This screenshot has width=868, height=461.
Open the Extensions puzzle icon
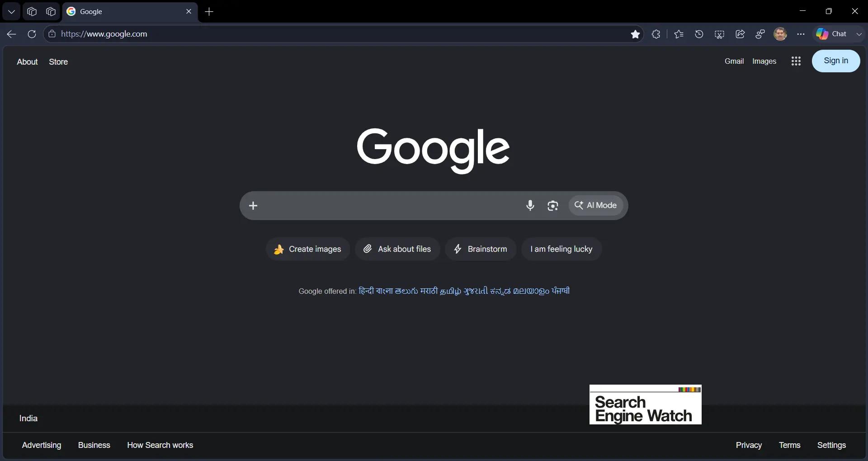click(656, 34)
